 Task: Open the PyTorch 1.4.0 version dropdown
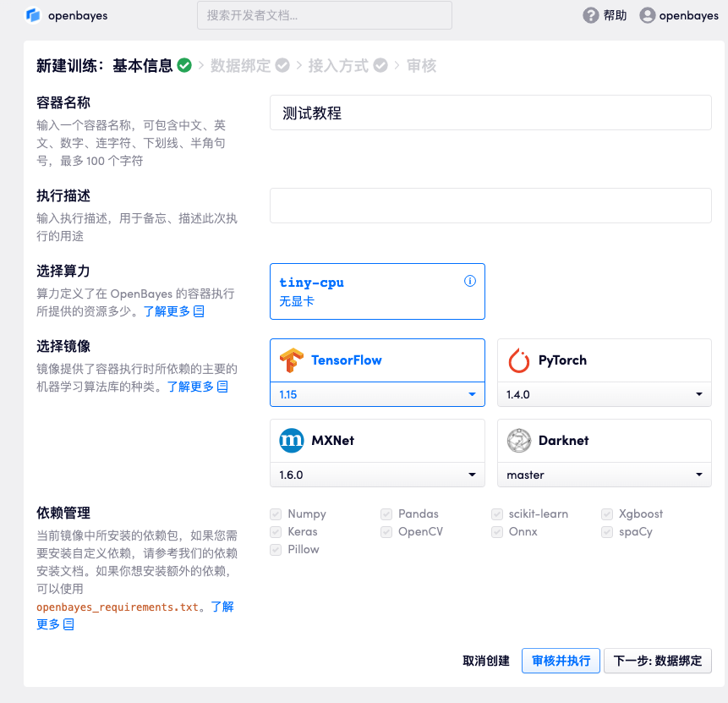pos(604,395)
